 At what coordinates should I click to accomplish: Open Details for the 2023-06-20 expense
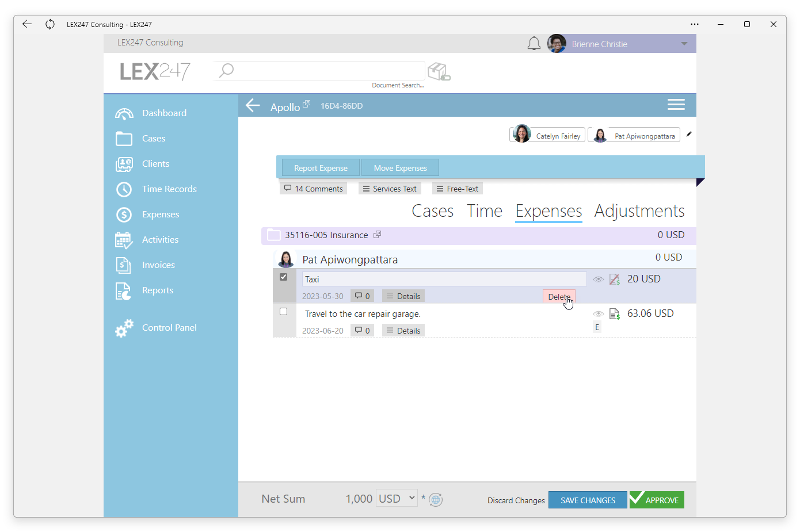click(x=403, y=331)
